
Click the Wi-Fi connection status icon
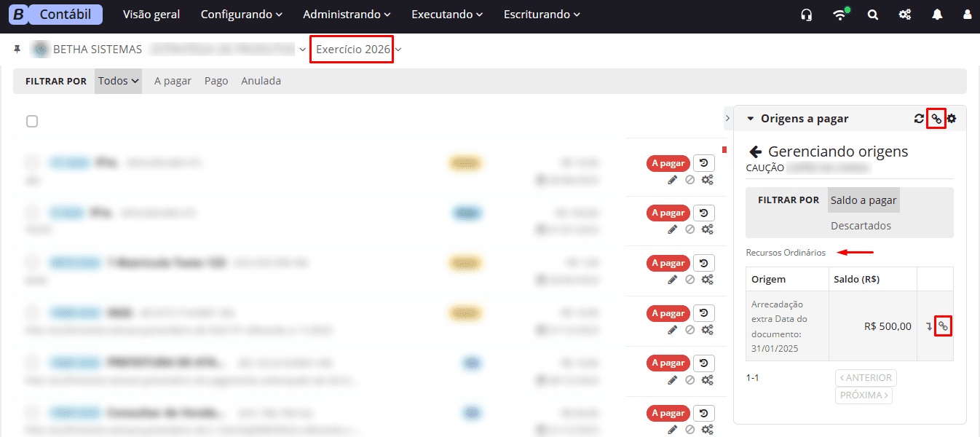coord(839,14)
